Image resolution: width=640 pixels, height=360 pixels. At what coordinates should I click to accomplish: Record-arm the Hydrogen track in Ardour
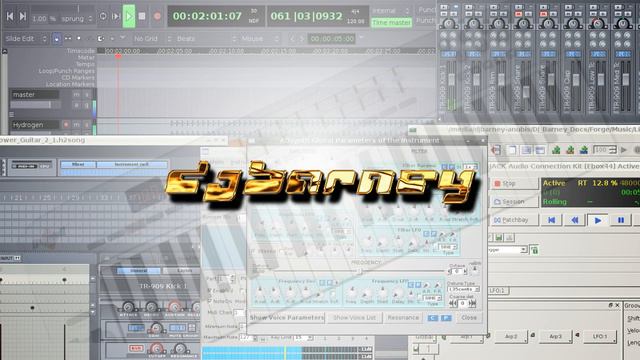click(66, 124)
